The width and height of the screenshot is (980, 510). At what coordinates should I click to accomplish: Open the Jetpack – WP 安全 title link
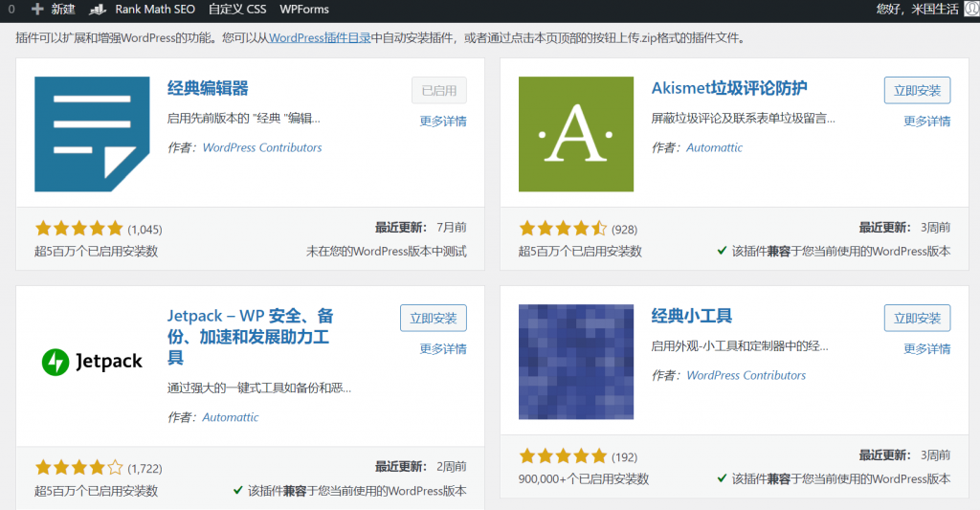[x=251, y=336]
